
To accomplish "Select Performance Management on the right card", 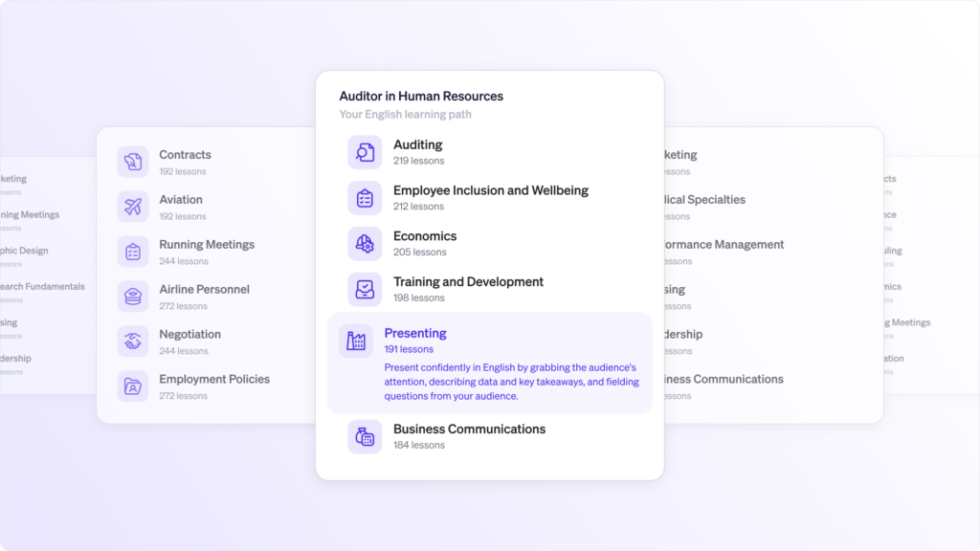I will tap(724, 245).
